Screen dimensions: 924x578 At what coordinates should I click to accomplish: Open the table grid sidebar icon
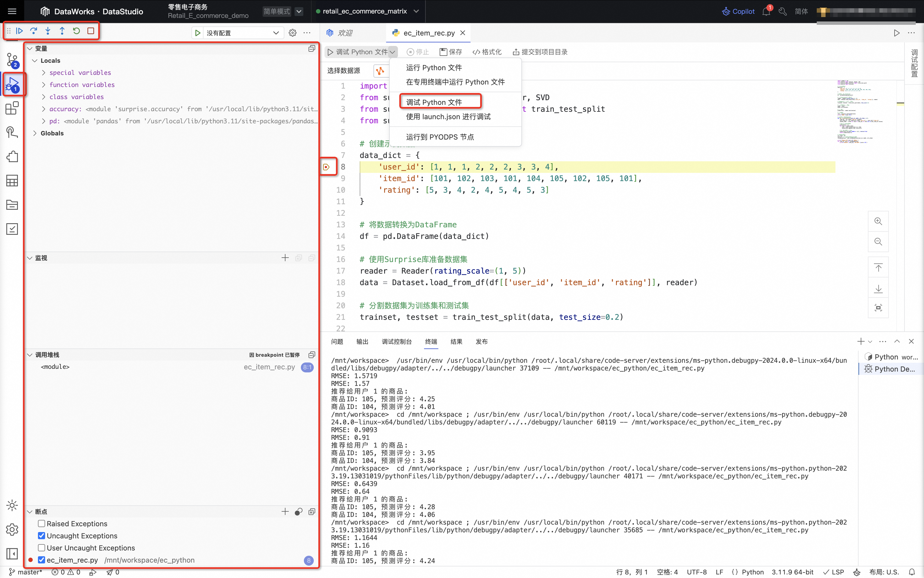12,181
